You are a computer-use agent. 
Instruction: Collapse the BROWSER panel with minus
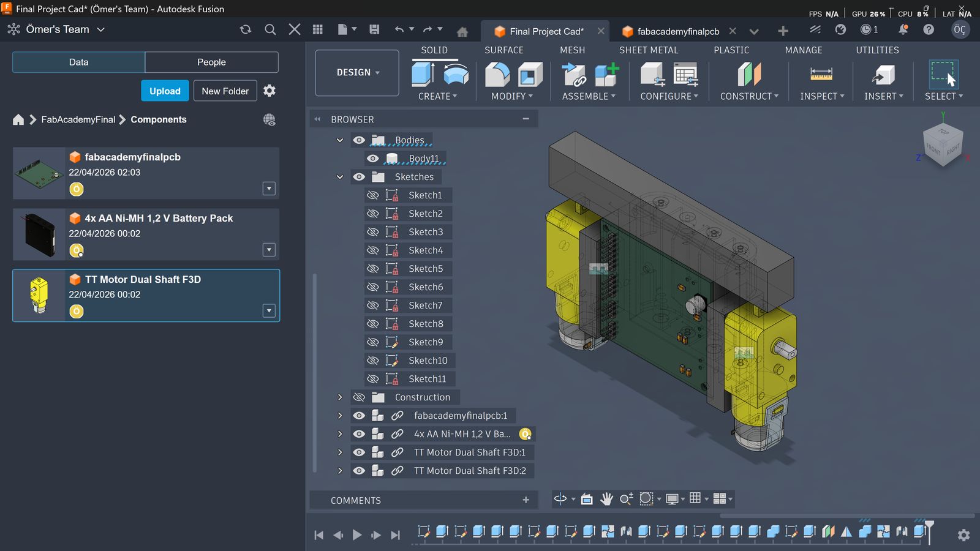coord(526,119)
